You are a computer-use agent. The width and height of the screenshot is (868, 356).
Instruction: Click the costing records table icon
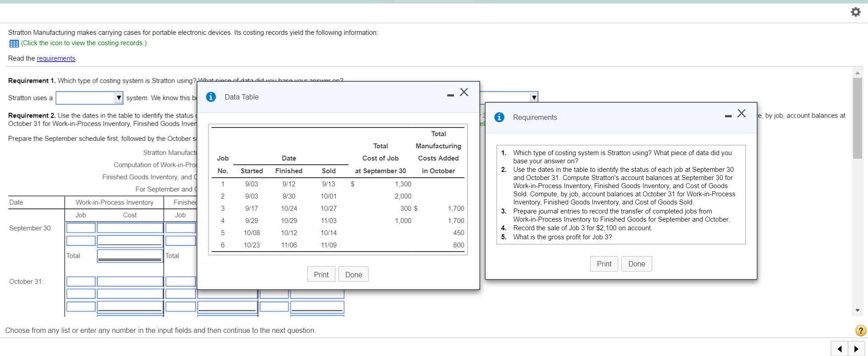pyautogui.click(x=14, y=43)
